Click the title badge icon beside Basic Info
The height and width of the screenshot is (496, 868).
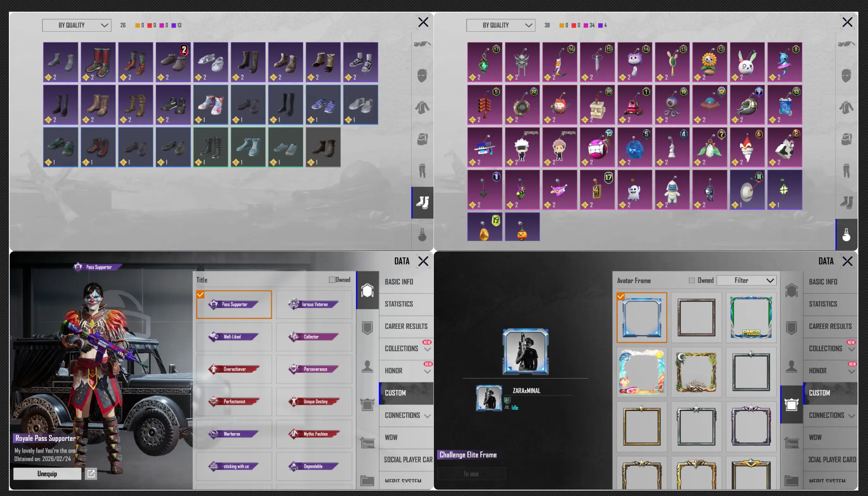tap(367, 290)
